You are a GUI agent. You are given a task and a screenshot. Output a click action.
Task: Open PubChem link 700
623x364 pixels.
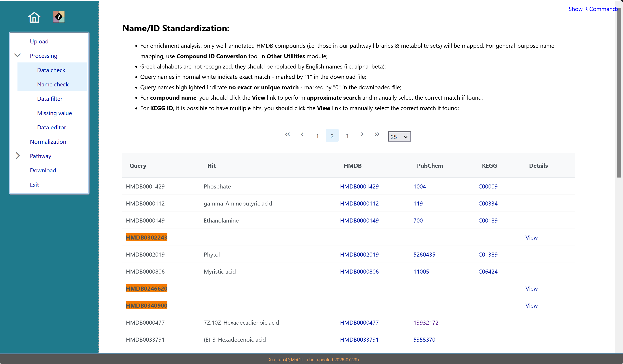click(x=418, y=221)
